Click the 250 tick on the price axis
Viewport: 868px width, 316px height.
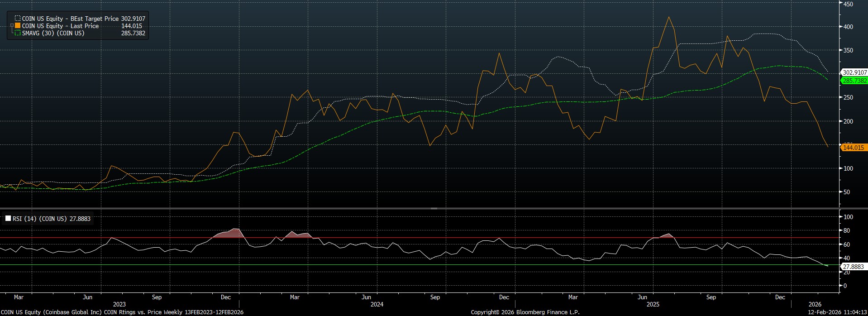click(x=848, y=98)
